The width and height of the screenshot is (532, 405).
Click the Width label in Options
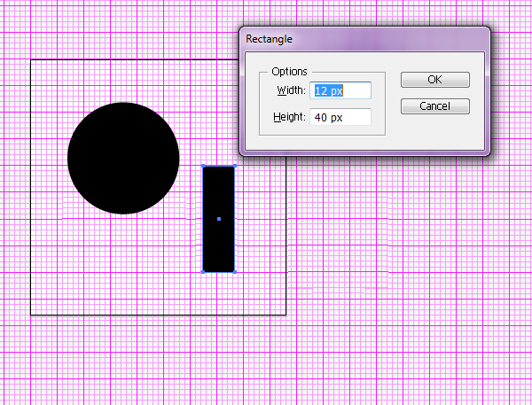coord(292,90)
